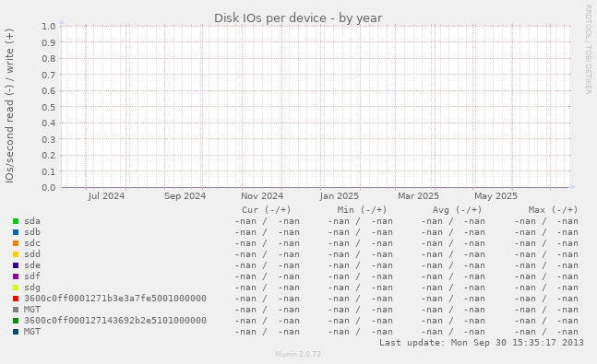Click the Max value in the sda row
The height and width of the screenshot is (364, 597).
(546, 221)
